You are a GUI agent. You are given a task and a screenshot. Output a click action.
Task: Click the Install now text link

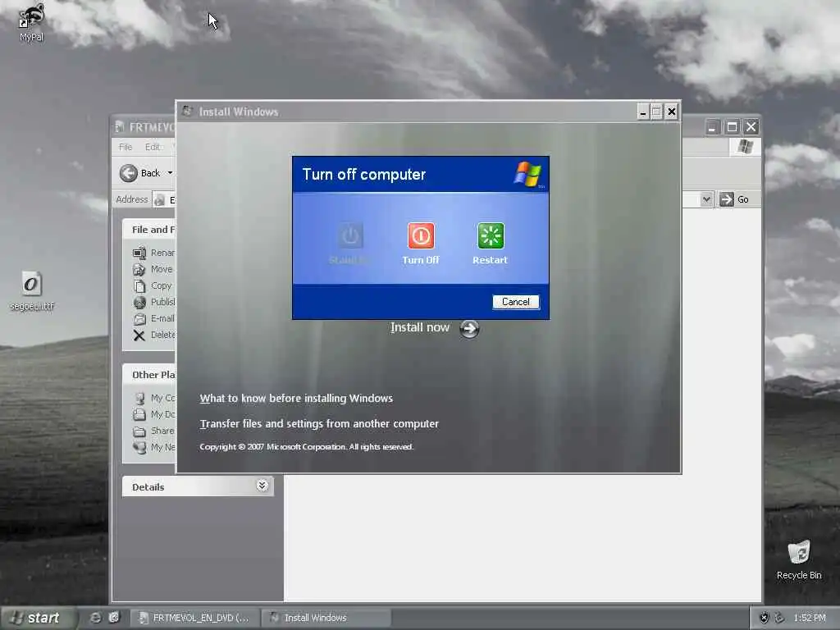[x=419, y=327]
